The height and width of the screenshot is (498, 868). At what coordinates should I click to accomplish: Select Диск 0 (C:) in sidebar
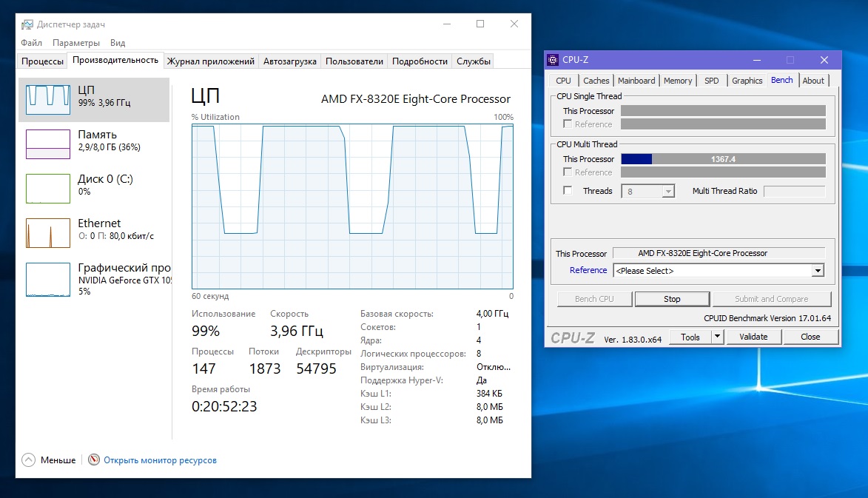click(x=94, y=188)
